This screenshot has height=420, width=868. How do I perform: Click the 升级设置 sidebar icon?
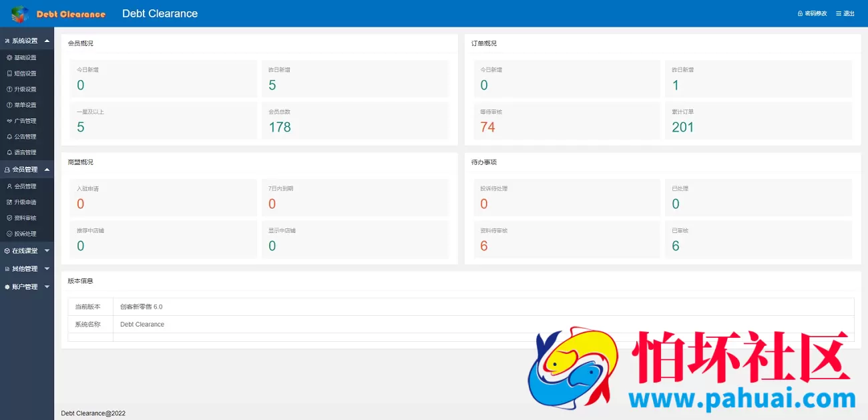[9, 89]
